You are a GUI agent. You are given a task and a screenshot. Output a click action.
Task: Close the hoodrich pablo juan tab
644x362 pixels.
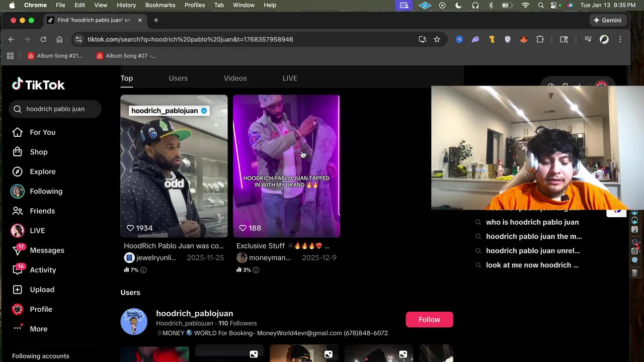point(140,20)
